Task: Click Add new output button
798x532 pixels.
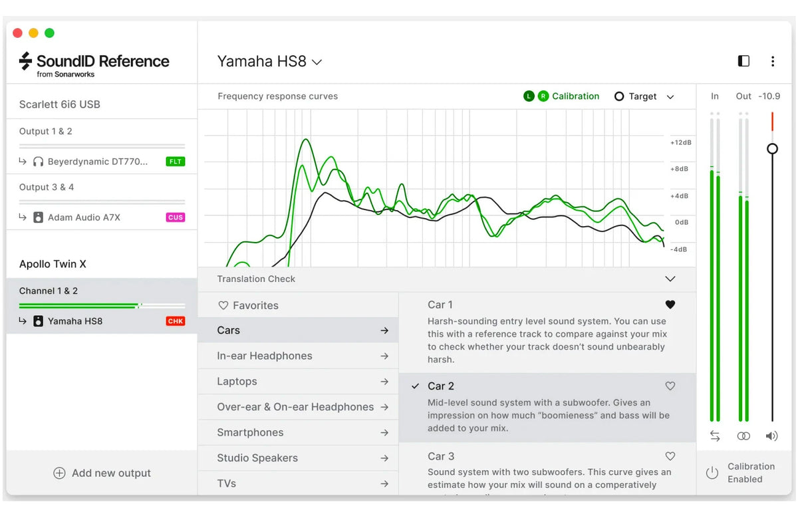Action: [102, 473]
